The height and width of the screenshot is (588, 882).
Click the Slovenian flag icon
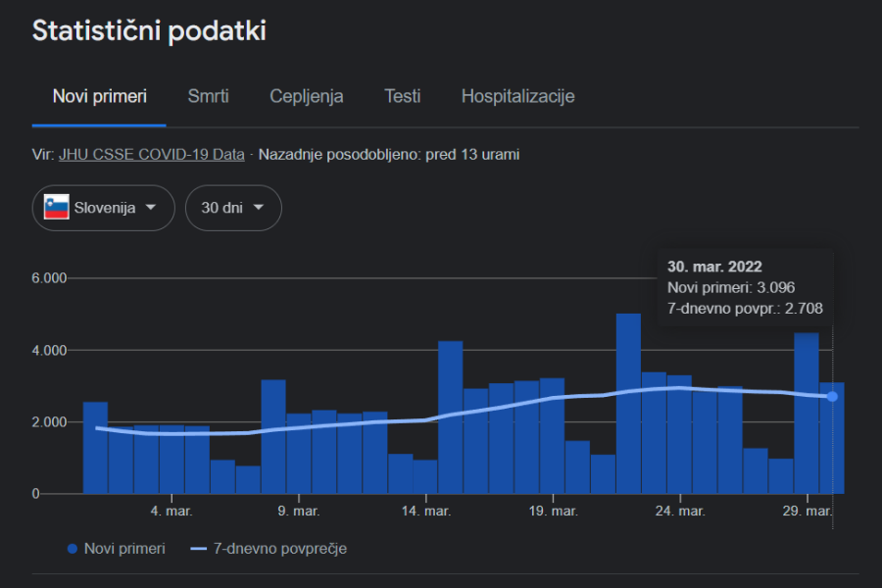point(56,207)
